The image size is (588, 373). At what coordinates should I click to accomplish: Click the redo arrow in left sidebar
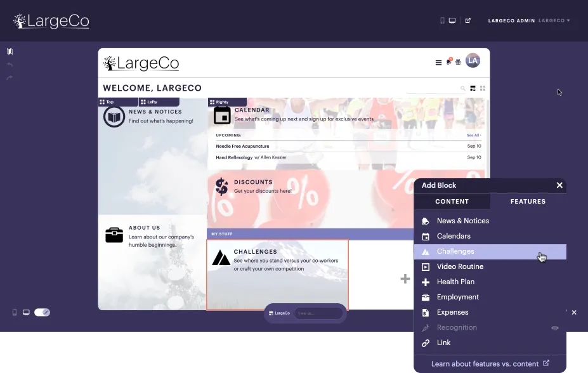(x=10, y=77)
